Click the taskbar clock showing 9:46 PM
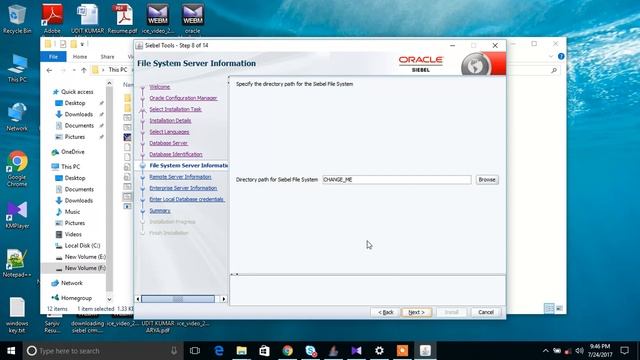Screen dimensions: 640x360 (x=600, y=351)
